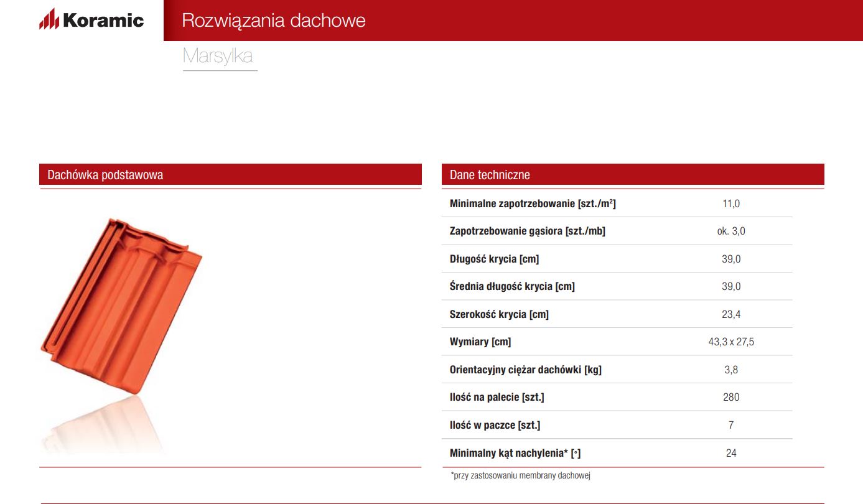
Task: Click the footnote '*przy zastosowaniu membrany dachowej'
Action: (520, 476)
